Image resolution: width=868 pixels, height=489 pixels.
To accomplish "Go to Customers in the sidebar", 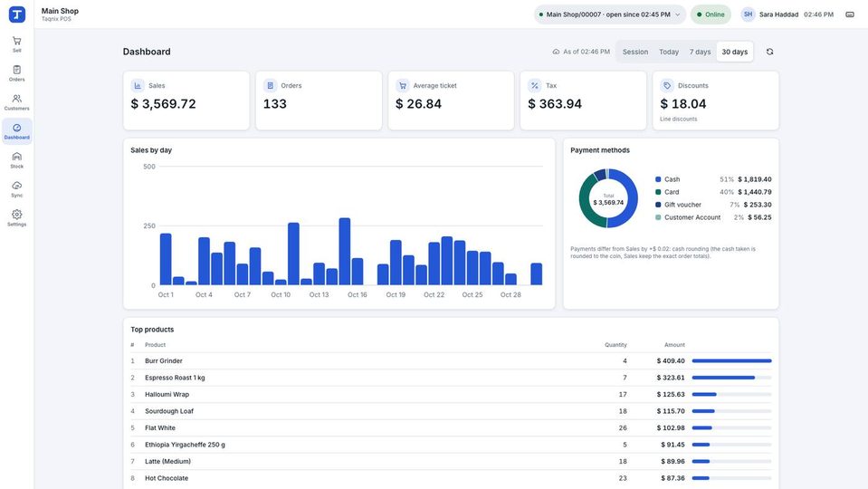I will (x=16, y=102).
